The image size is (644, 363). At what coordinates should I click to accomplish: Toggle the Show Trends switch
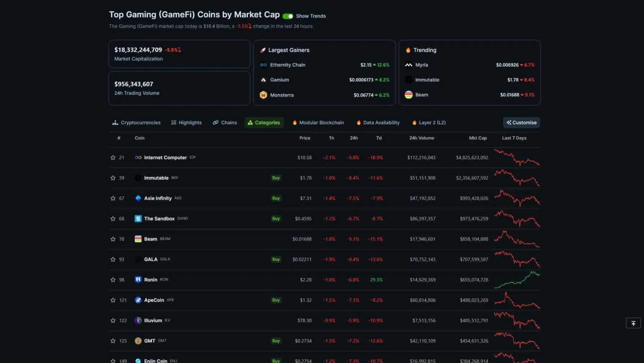tap(288, 16)
